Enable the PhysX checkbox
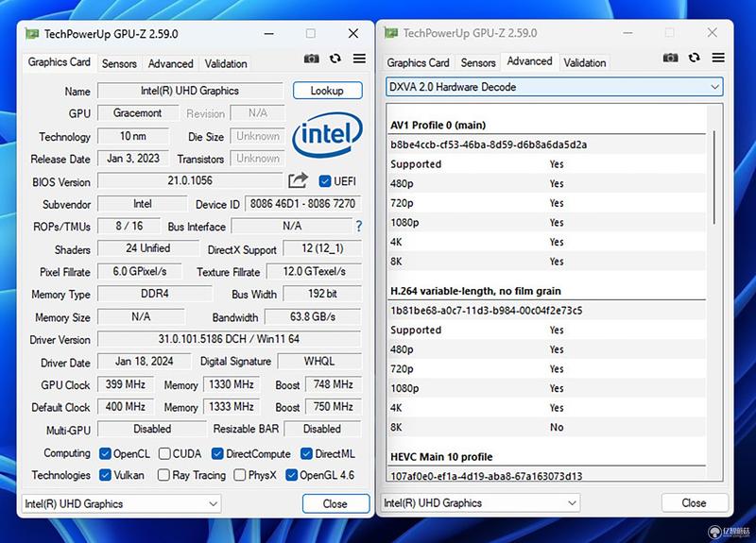The image size is (756, 543). point(240,475)
